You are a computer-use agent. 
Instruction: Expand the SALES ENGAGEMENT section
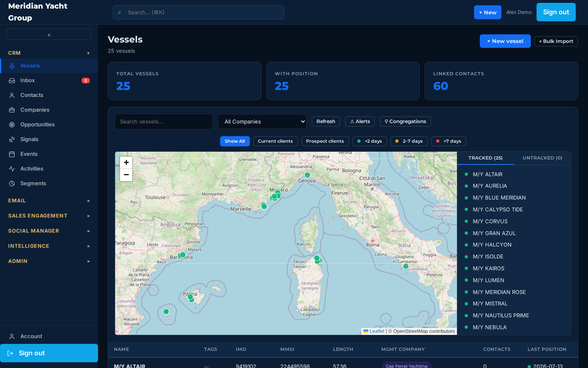[49, 216]
